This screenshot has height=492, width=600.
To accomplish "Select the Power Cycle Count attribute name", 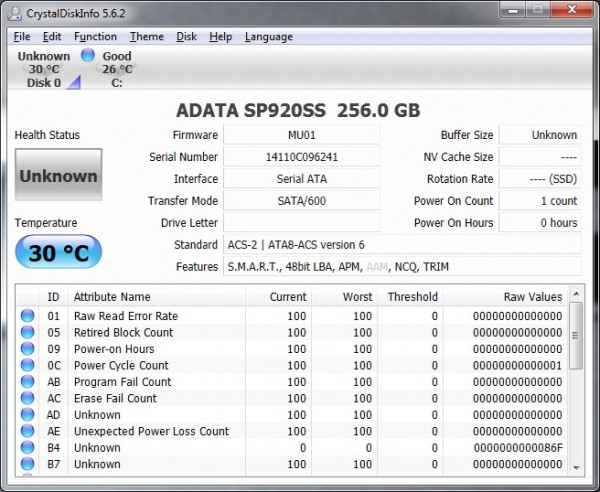I will pyautogui.click(x=121, y=365).
